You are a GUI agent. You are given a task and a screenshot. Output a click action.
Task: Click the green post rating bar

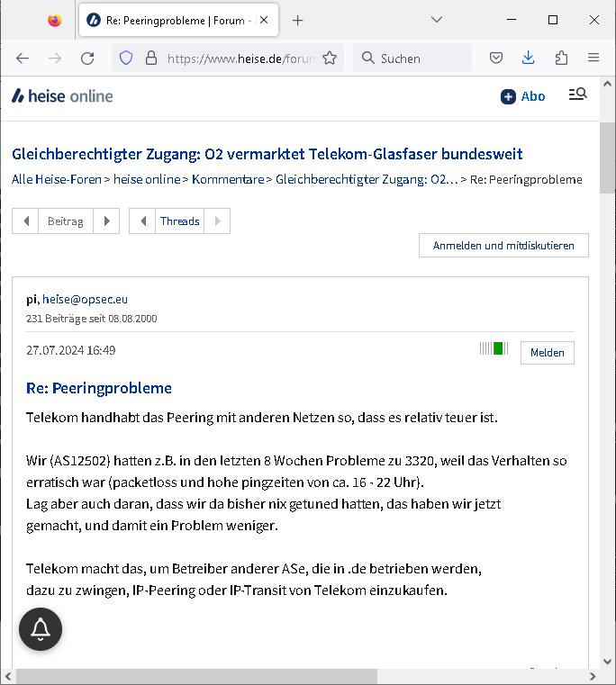tap(494, 348)
